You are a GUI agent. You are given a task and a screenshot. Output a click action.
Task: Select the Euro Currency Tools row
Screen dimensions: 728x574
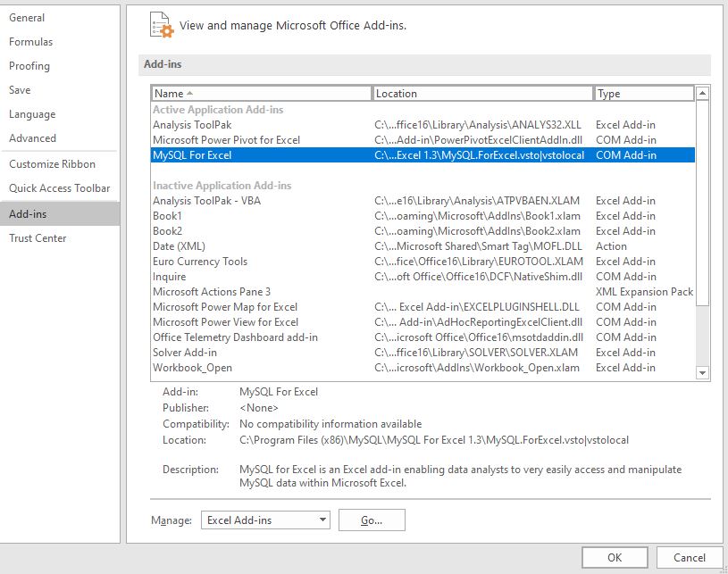(x=423, y=262)
